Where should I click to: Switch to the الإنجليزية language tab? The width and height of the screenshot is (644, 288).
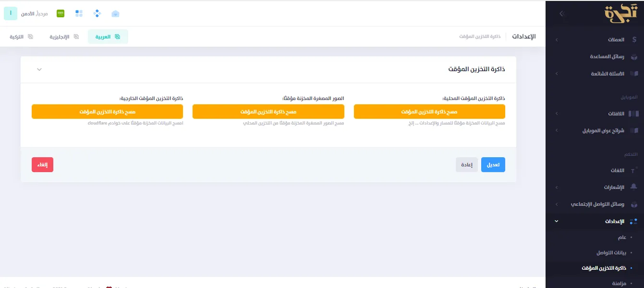pos(62,37)
